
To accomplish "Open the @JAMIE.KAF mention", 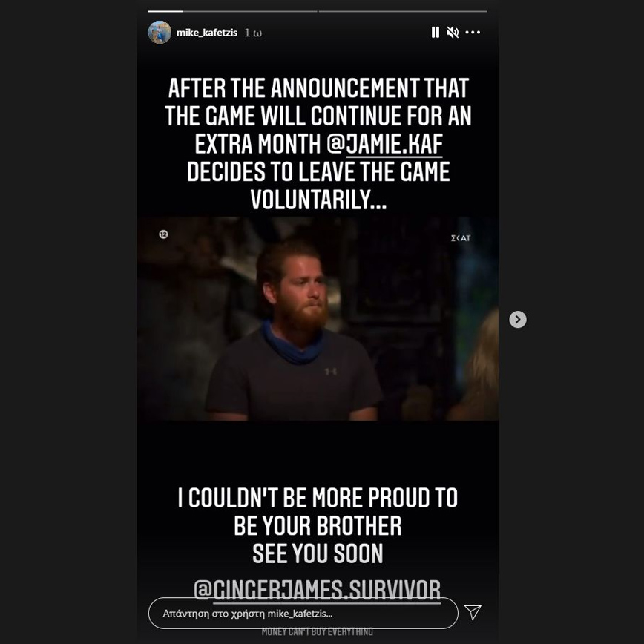I will tap(385, 145).
